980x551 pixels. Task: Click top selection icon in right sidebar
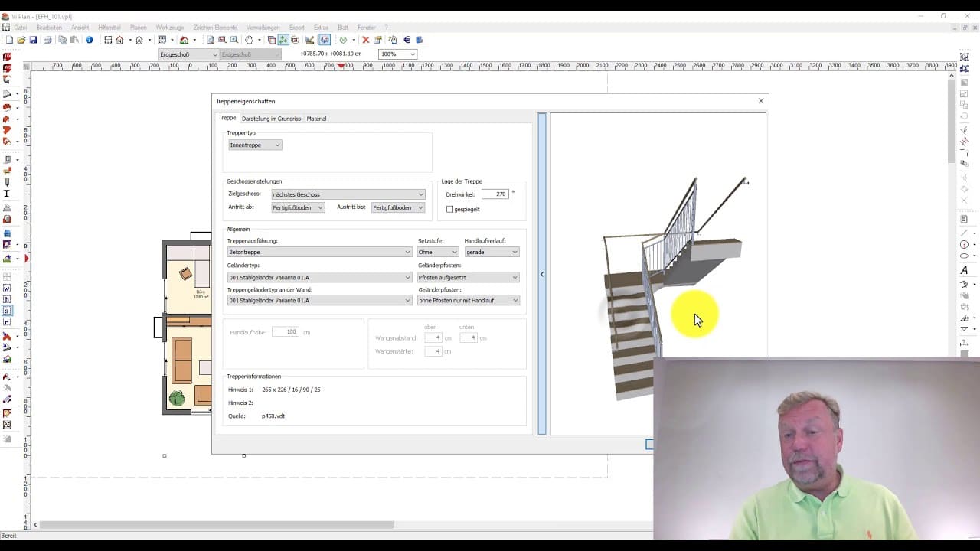click(x=964, y=57)
